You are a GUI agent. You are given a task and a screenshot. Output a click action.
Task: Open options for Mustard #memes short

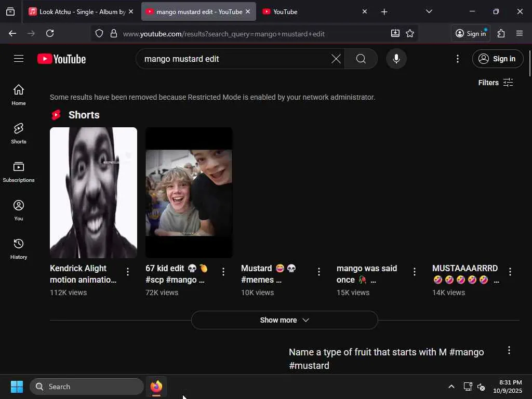tap(319, 271)
